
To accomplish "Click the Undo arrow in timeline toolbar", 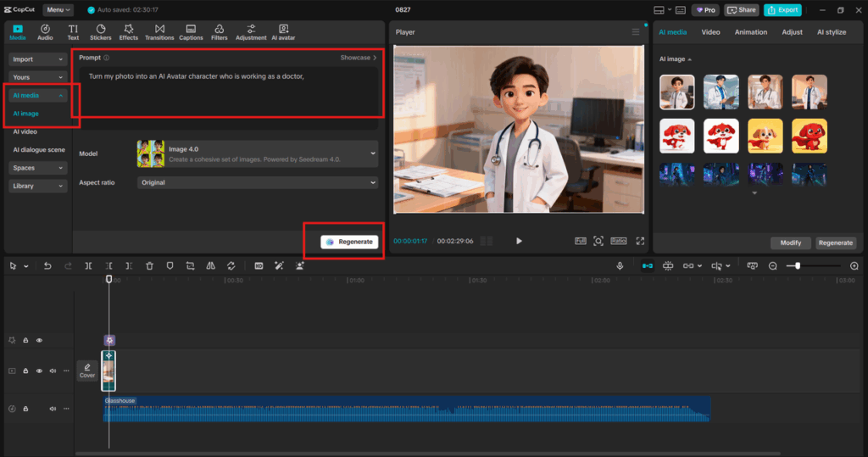I will [47, 265].
